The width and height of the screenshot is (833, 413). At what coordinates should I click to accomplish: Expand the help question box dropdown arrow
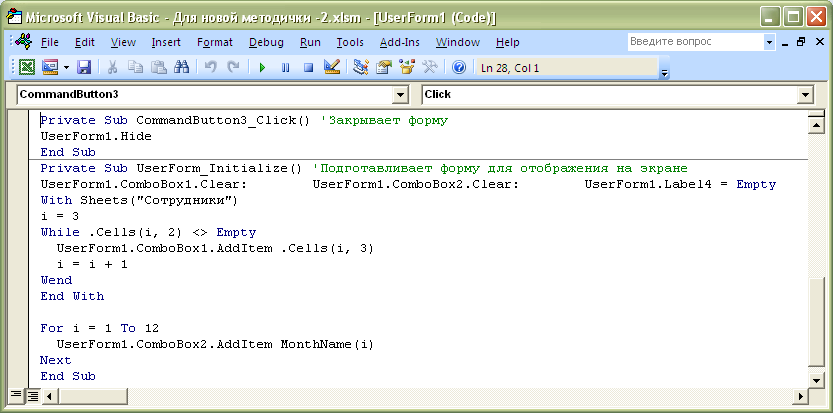point(769,42)
